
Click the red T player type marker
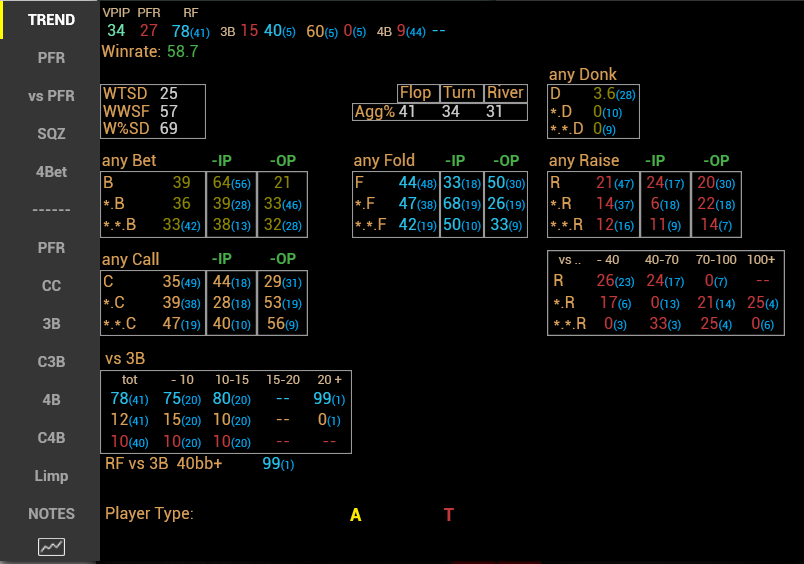(x=449, y=515)
